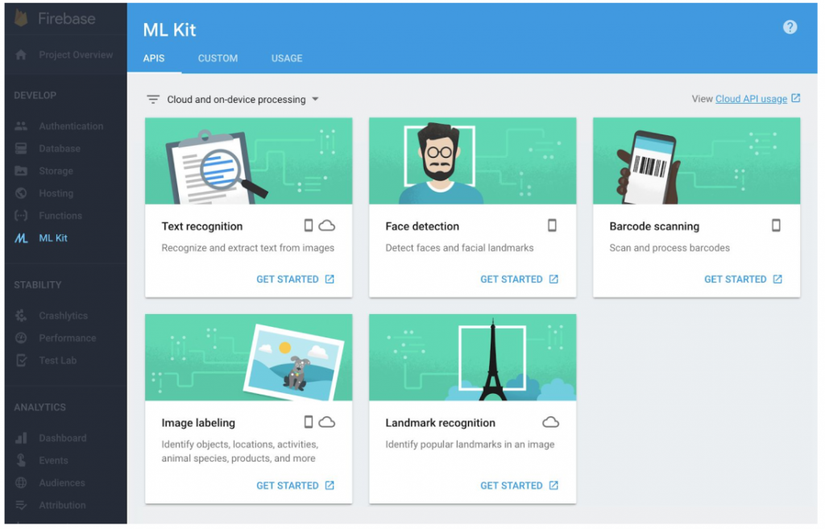Open Project Overview in sidebar

pyautogui.click(x=76, y=55)
